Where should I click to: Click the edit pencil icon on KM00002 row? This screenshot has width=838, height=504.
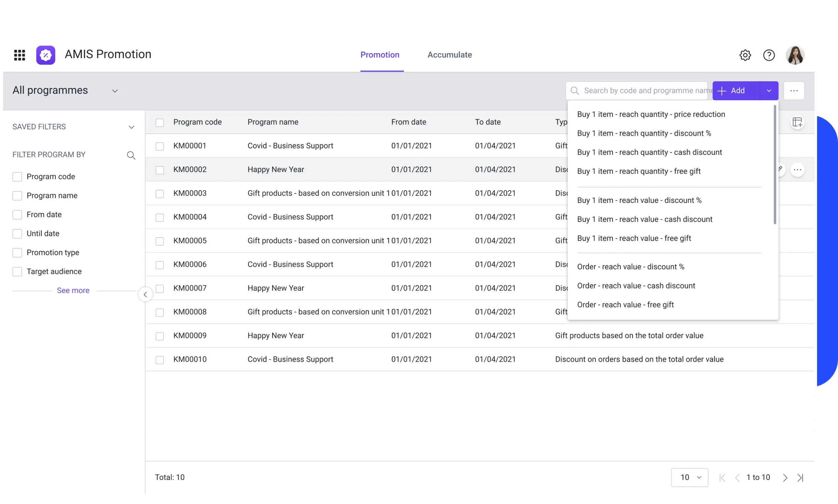(780, 169)
